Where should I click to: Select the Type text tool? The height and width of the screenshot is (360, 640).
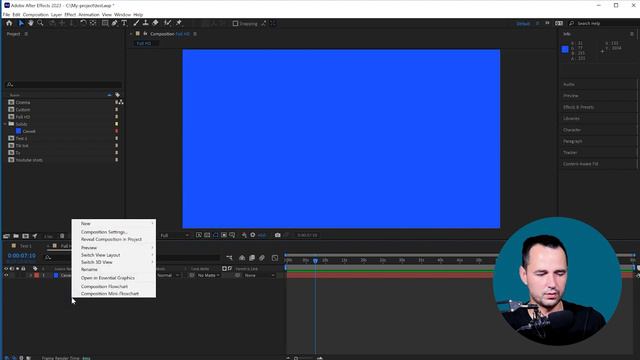pos(124,23)
